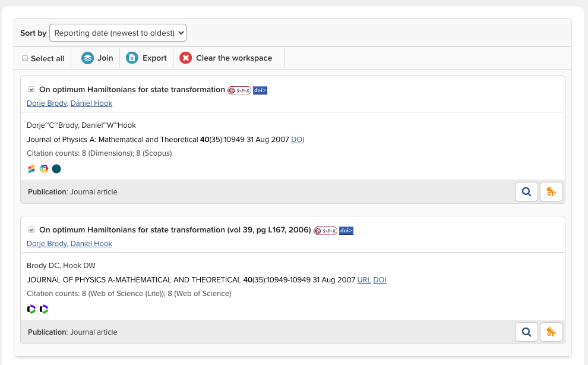This screenshot has width=588, height=365.
Task: Click the SFX icon on first publication
Action: click(x=239, y=90)
